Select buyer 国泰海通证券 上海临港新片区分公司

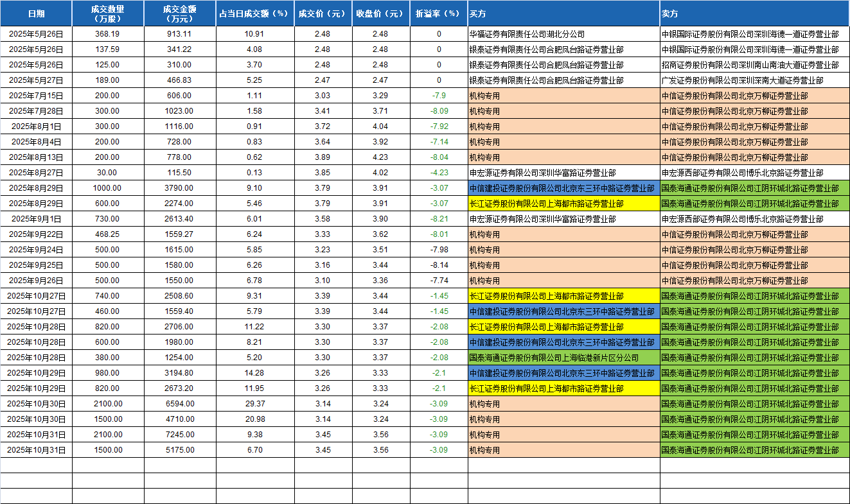[563, 358]
